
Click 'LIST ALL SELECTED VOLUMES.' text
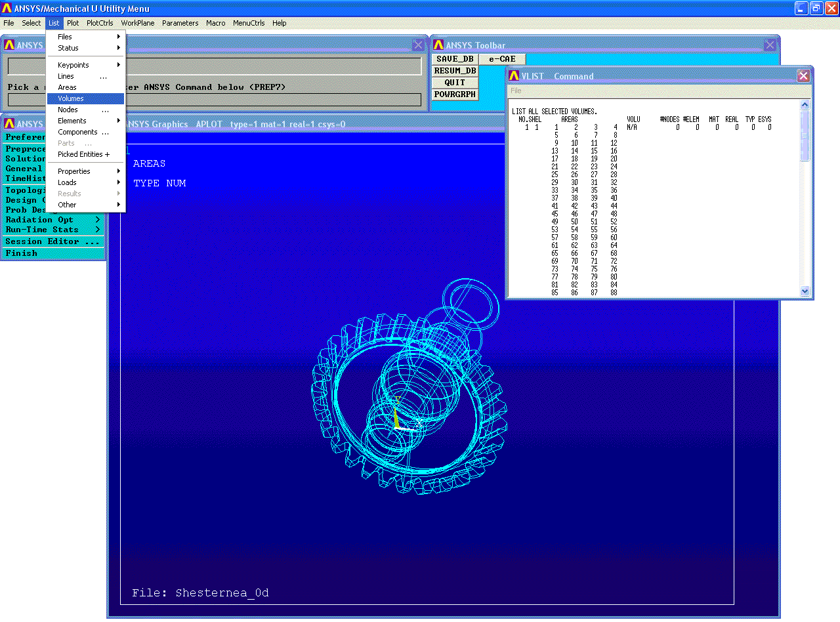pos(555,112)
